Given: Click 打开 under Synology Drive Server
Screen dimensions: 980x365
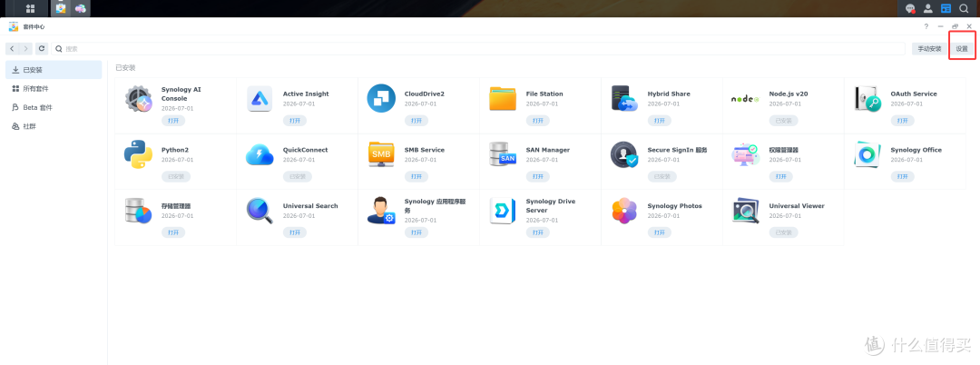Looking at the screenshot, I should click(538, 232).
